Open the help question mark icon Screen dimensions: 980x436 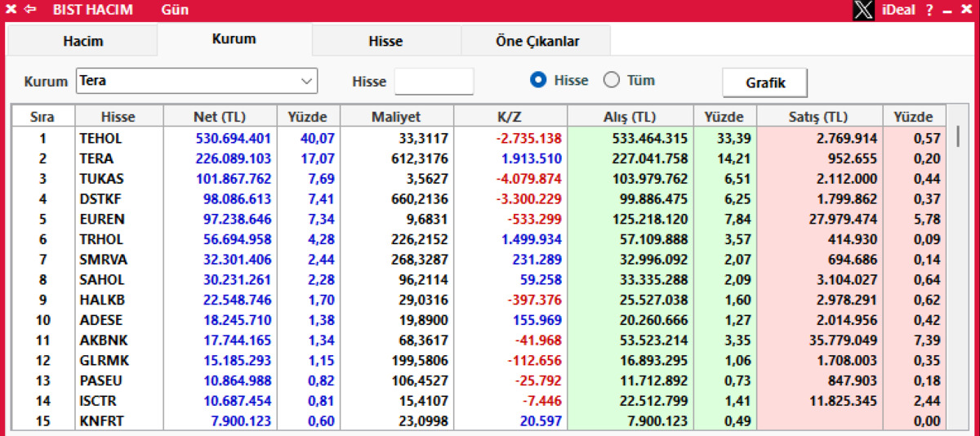pos(929,10)
